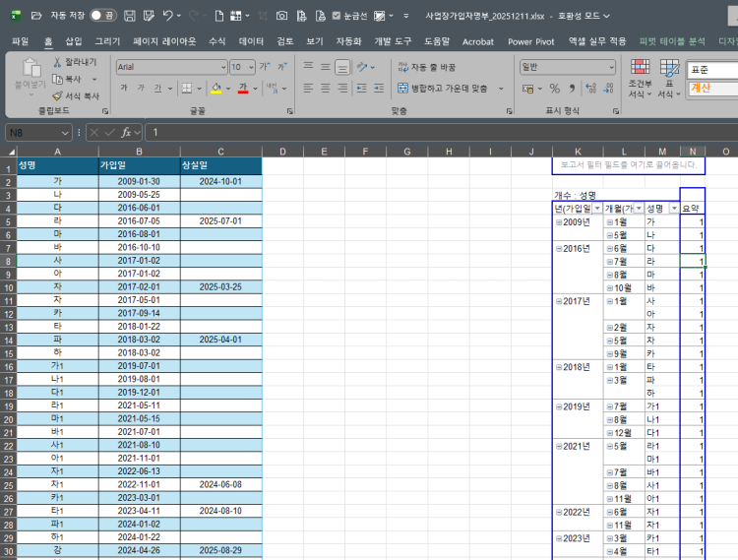Screen dimensions: 738x560
Task: Open the font size dropdown
Action: [x=251, y=67]
